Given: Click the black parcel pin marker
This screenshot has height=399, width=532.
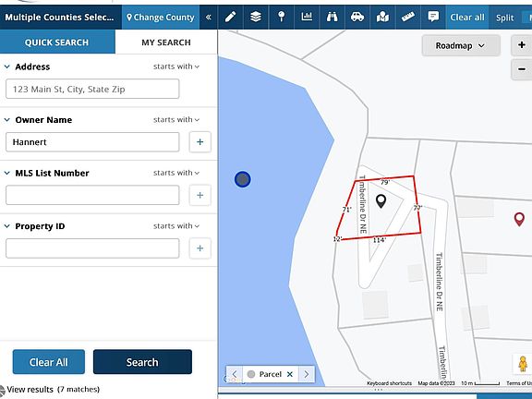Looking at the screenshot, I should tap(381, 201).
